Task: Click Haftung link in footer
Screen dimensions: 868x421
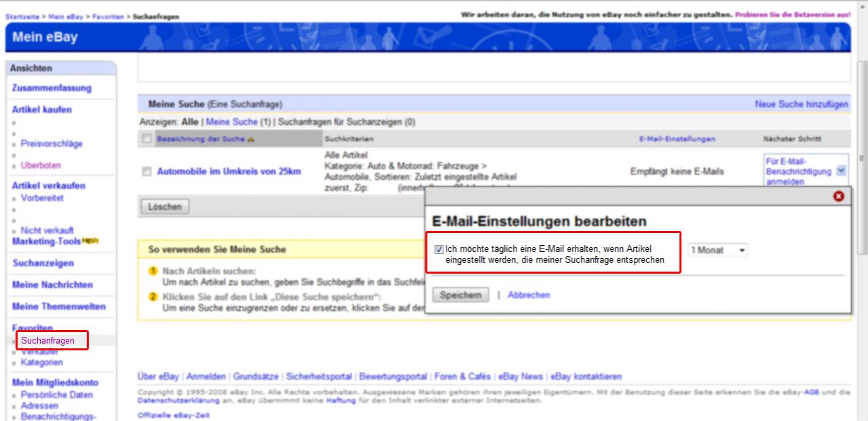Action: pyautogui.click(x=341, y=401)
